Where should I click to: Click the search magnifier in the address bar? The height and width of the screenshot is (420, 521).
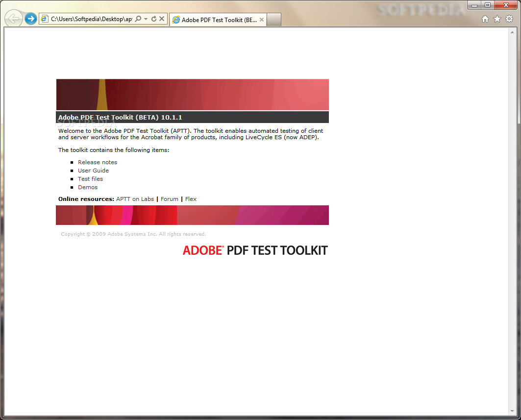point(138,19)
